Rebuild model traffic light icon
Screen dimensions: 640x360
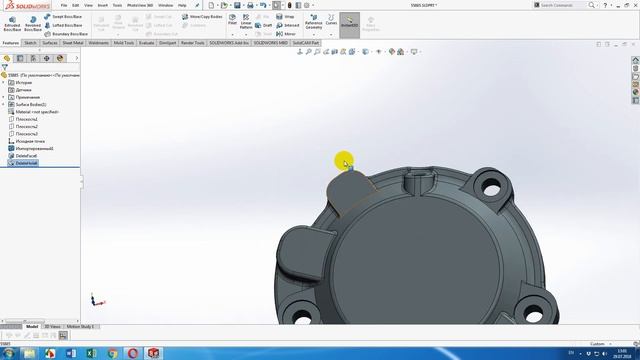pyautogui.click(x=289, y=5)
